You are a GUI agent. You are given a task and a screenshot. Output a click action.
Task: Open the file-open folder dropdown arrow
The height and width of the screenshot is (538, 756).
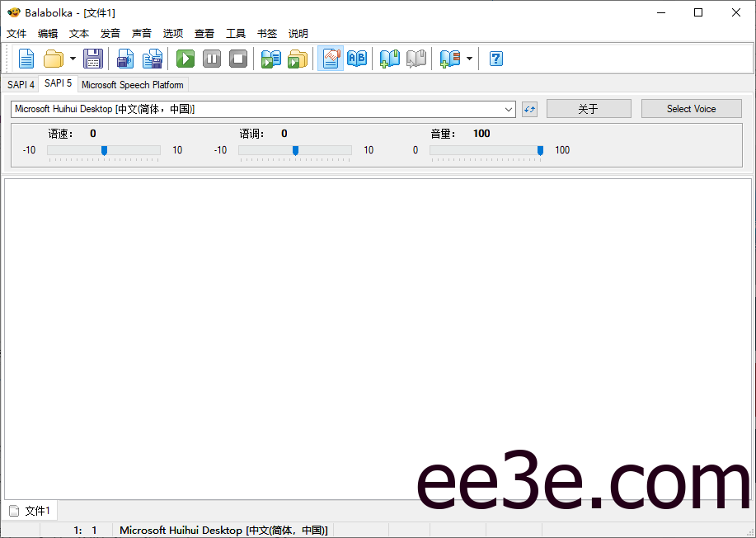point(73,59)
